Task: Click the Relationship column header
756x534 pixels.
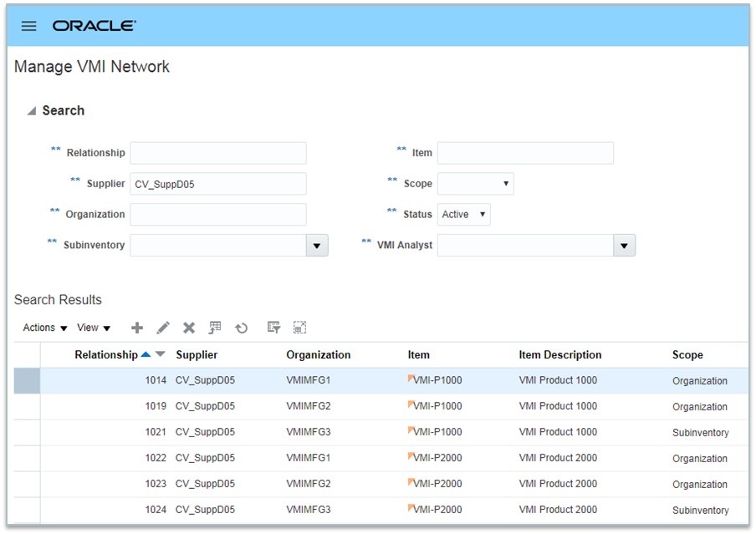Action: 106,354
